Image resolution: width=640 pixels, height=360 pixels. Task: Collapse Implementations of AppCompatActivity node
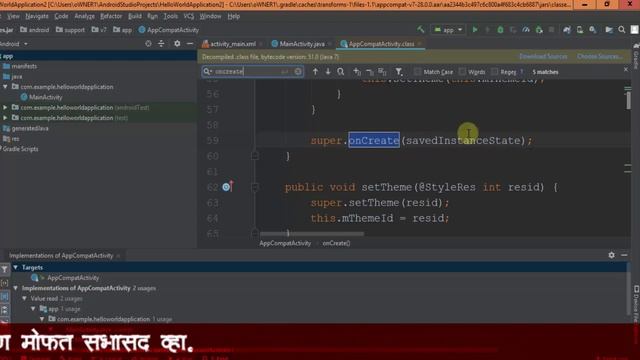coord(16,288)
